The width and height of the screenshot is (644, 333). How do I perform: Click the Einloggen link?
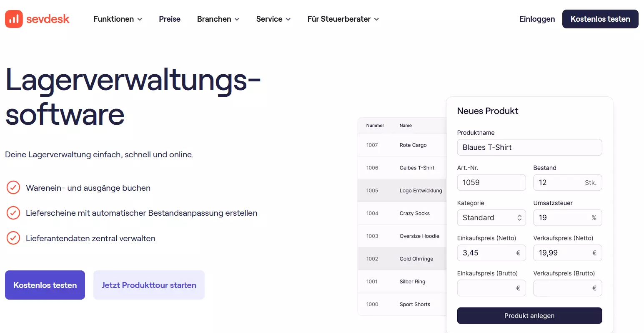537,19
